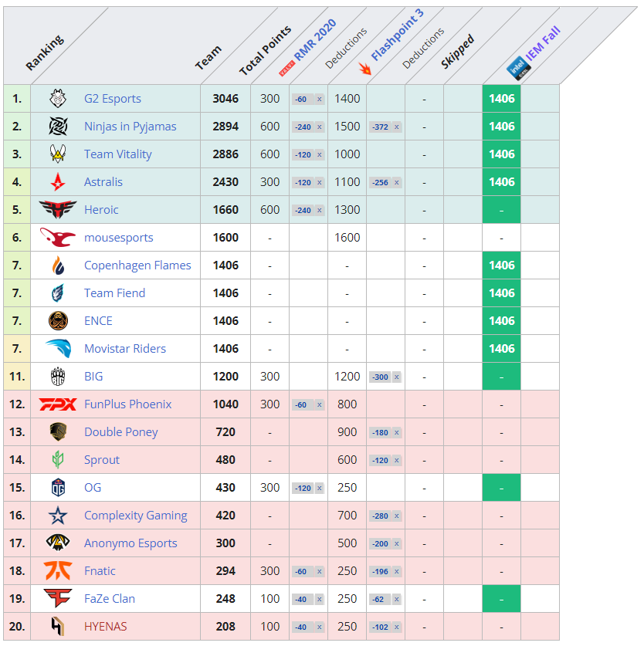Click the Skipped column header
The width and height of the screenshot is (644, 646).
[457, 52]
